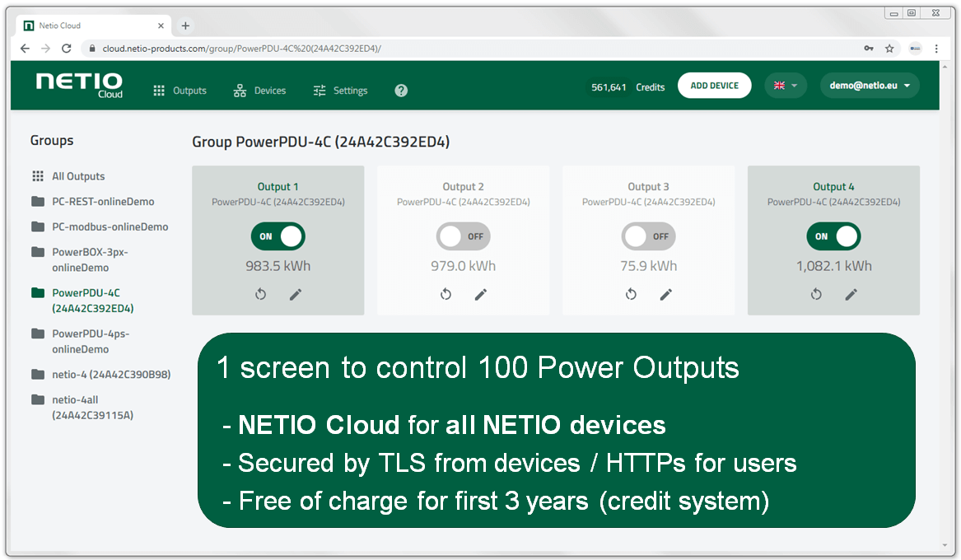The width and height of the screenshot is (961, 560).
Task: Open the PC-REST-onlineDemo group
Action: pos(93,202)
